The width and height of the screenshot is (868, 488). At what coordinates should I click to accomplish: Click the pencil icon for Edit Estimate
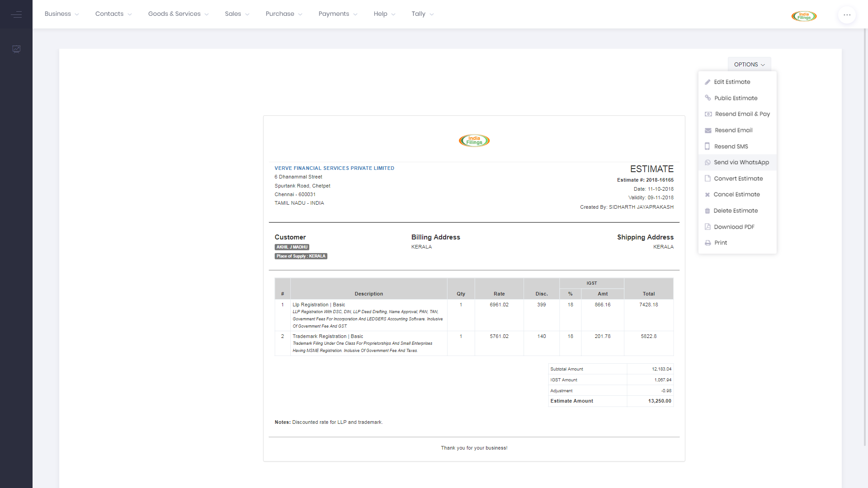pyautogui.click(x=708, y=82)
